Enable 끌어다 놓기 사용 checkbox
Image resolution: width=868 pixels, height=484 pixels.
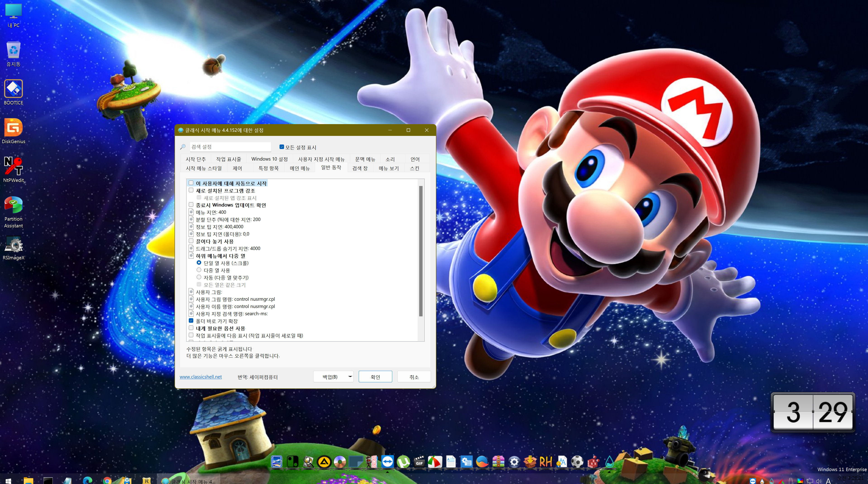click(x=191, y=241)
